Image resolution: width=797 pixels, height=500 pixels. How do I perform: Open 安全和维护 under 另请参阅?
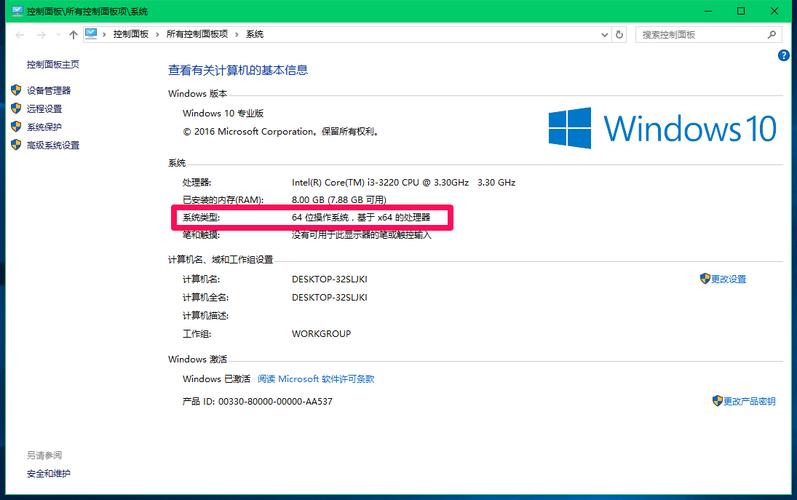point(48,474)
